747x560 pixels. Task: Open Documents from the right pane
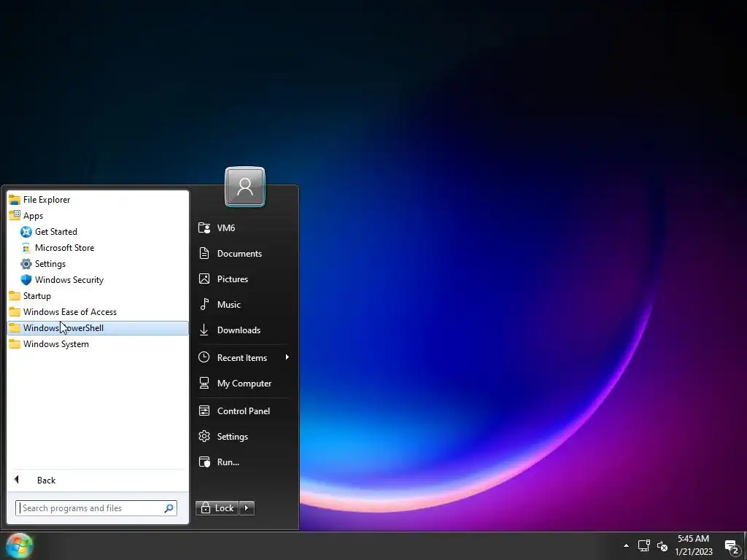pos(244,253)
